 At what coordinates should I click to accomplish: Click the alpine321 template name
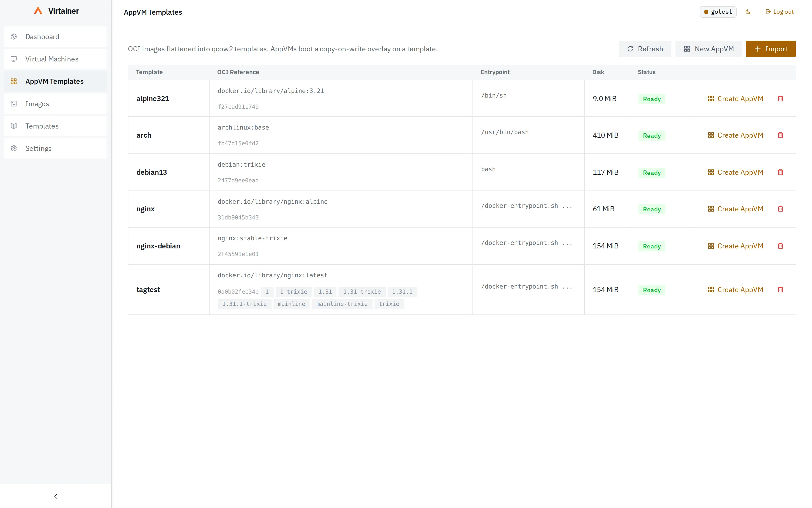(x=153, y=99)
